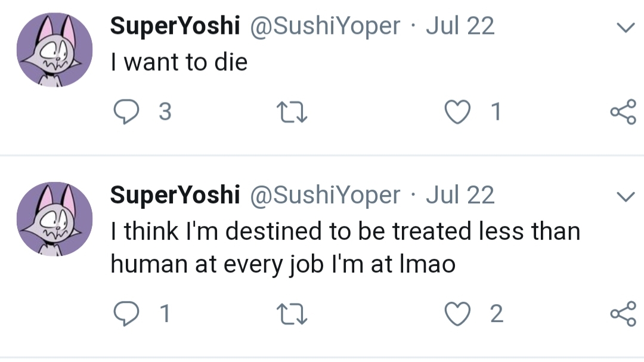
Task: Open the tweet text about being treated less than human
Action: point(345,247)
